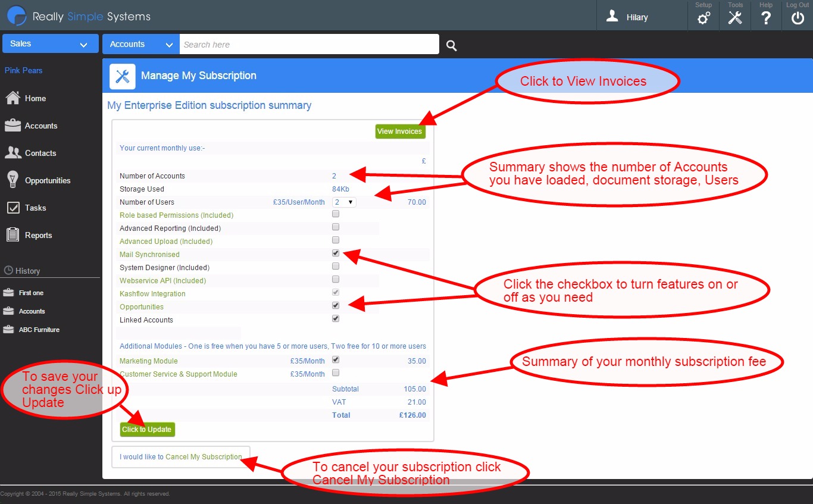Uncheck Linked Accounts checkbox
The image size is (813, 504).
click(x=336, y=318)
